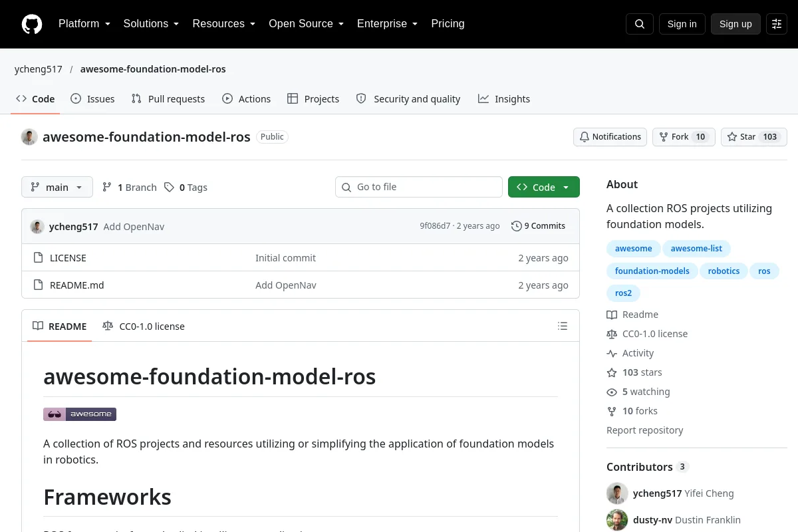Click the ycheng517 avatar beside repository title
The width and height of the screenshot is (798, 532).
(29, 137)
